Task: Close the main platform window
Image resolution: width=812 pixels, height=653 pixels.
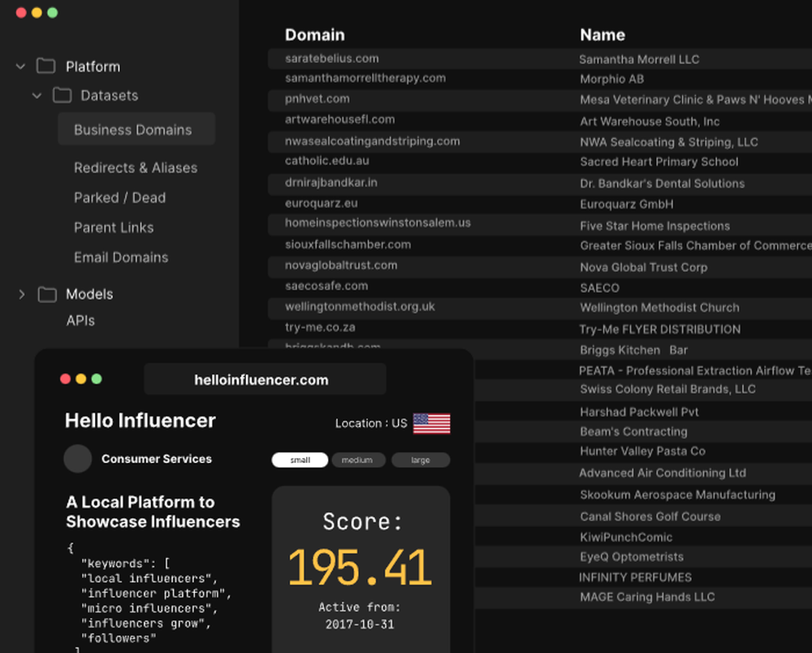Action: click(21, 12)
